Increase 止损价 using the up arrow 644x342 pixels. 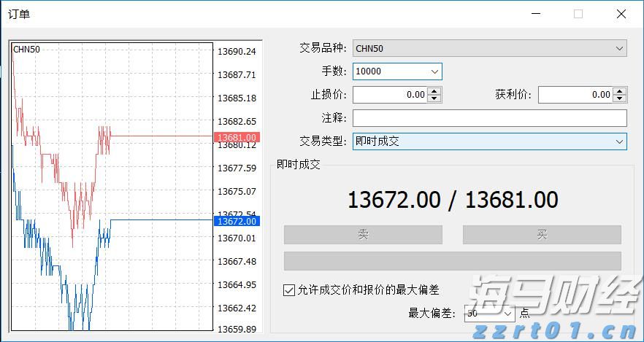(434, 91)
